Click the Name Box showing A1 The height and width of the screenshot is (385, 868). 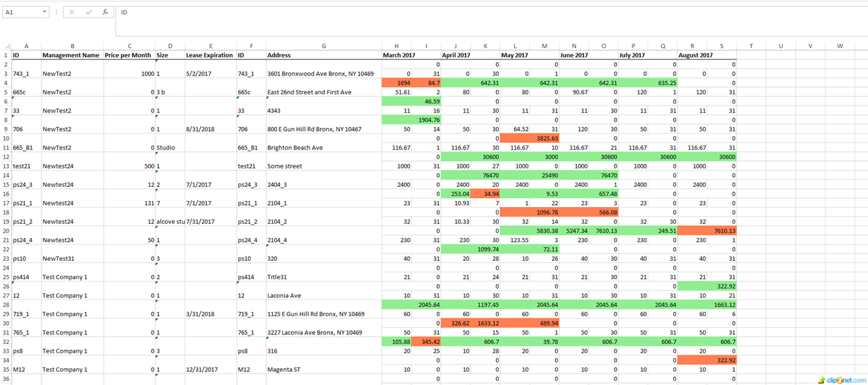click(22, 12)
